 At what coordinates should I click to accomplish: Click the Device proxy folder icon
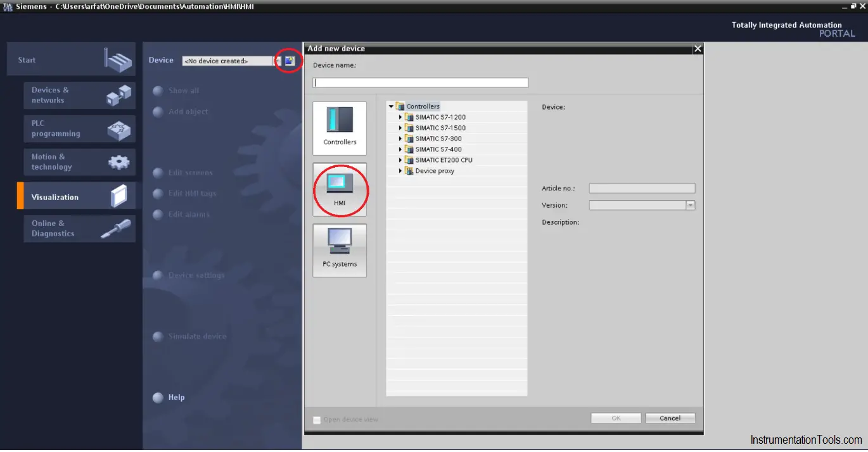(409, 171)
